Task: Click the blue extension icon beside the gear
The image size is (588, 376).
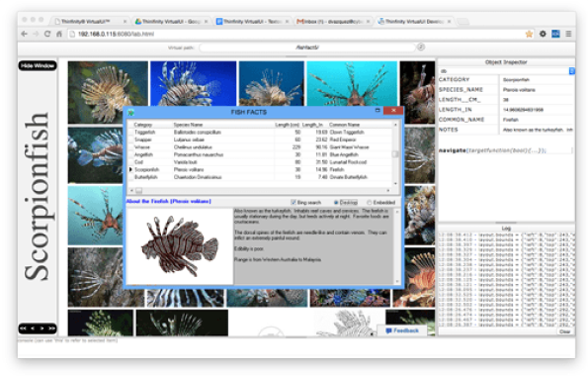Action: [555, 34]
